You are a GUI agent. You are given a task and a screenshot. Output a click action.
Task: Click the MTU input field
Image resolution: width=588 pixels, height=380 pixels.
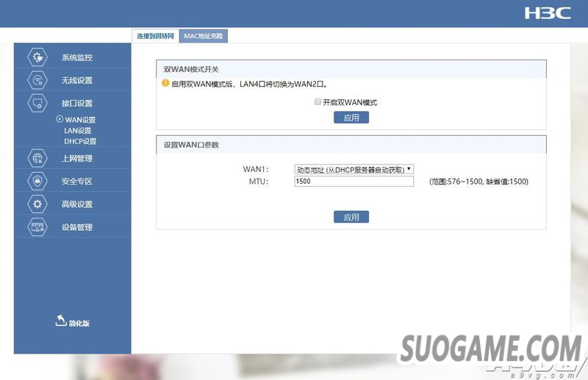[x=354, y=181]
